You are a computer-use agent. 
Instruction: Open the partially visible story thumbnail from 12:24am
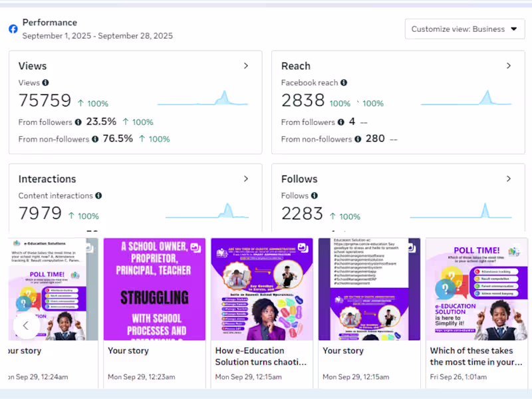point(53,289)
